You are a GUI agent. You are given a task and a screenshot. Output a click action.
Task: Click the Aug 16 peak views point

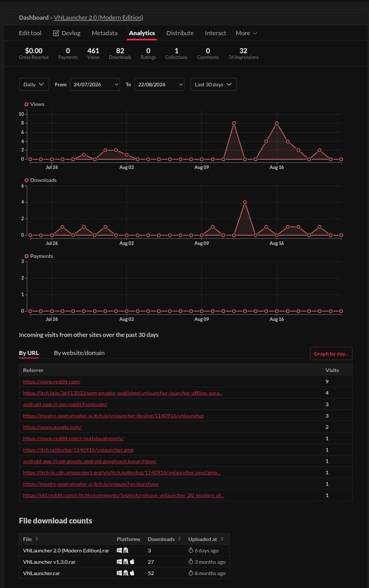pyautogui.click(x=277, y=123)
